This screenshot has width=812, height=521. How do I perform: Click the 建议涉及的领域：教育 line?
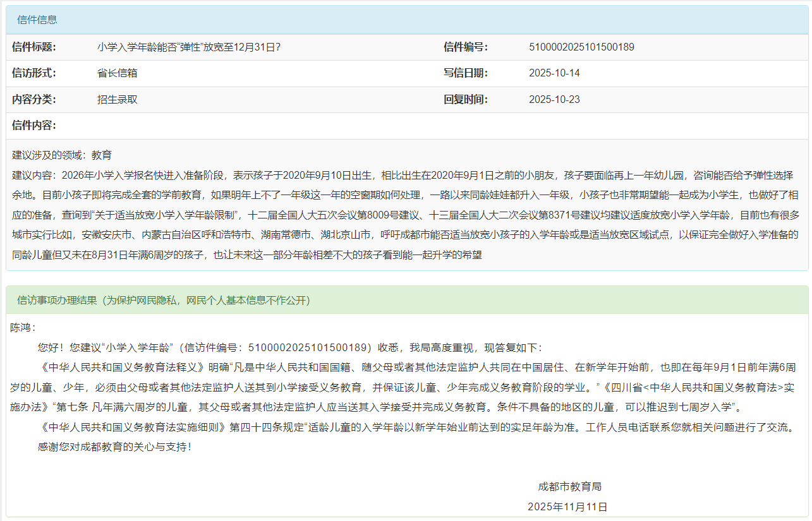pos(62,155)
